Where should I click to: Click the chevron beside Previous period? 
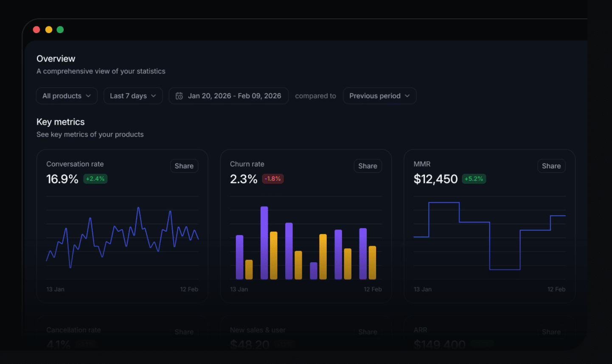pos(407,96)
